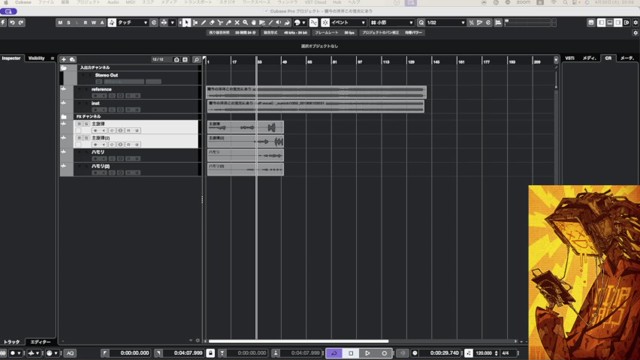Select the Glue tool
This screenshot has width=640, height=360.
coord(229,22)
